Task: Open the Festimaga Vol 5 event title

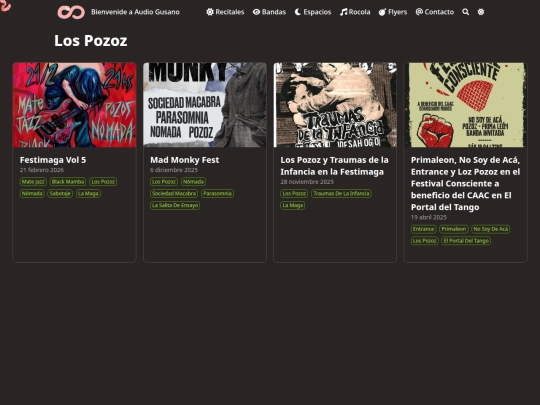Action: pos(53,160)
